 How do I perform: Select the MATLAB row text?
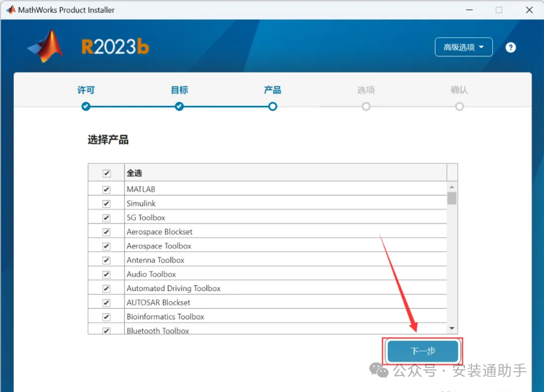[x=141, y=189]
